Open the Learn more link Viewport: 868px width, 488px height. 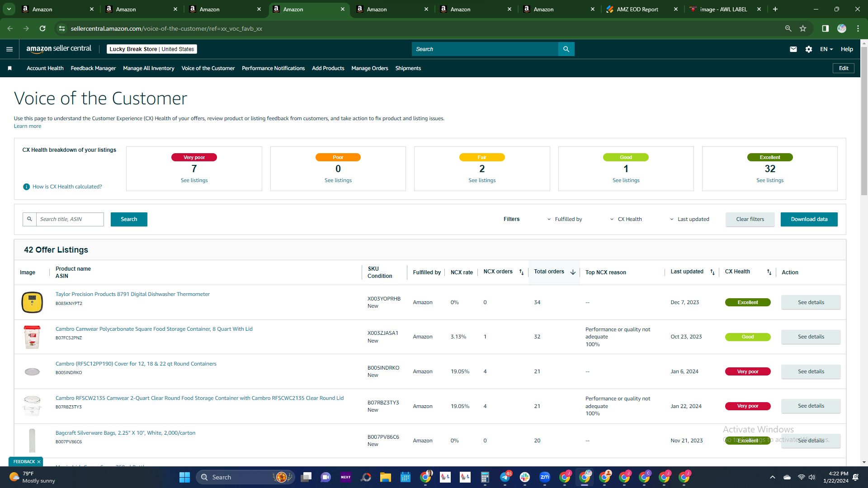click(x=28, y=126)
